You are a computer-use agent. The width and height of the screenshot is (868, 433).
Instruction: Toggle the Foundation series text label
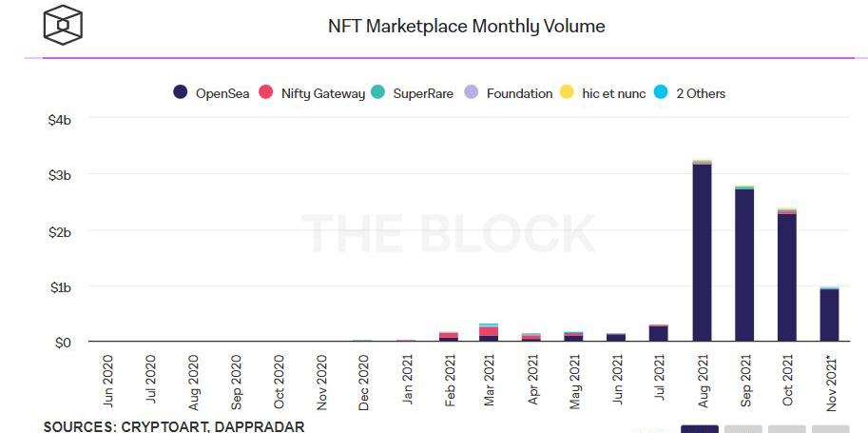point(519,93)
